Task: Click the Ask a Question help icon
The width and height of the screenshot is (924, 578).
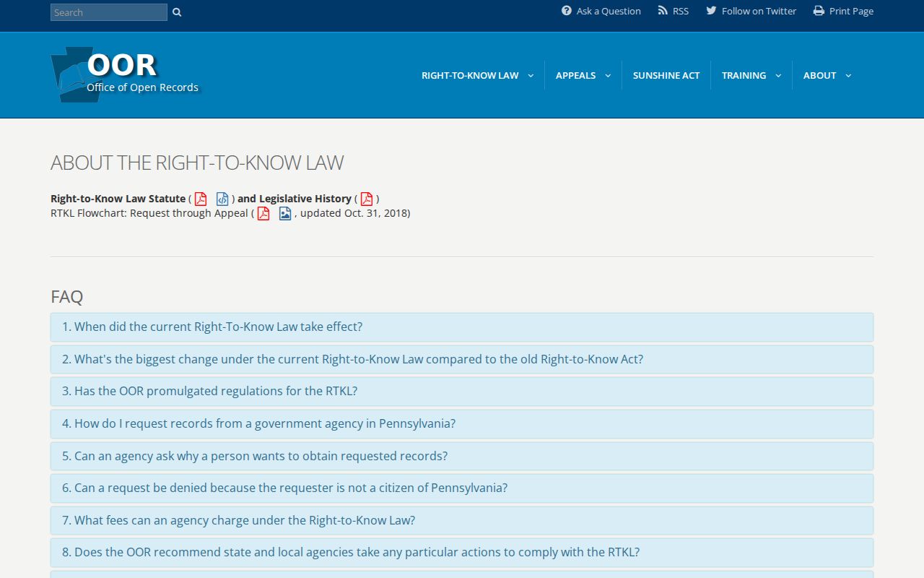Action: point(567,11)
